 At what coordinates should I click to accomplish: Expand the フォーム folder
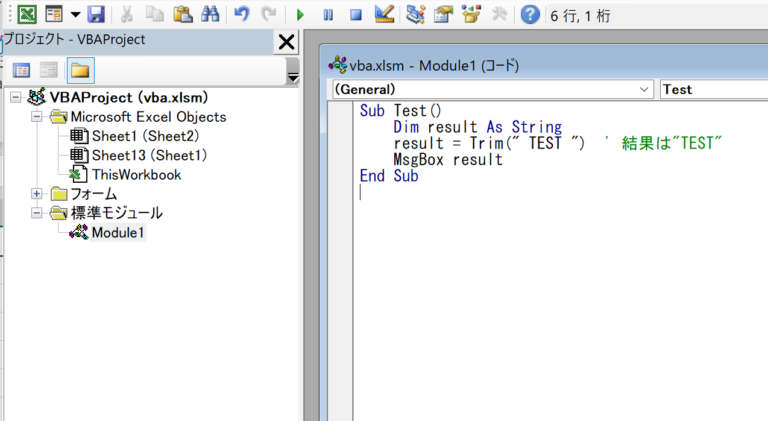(36, 194)
